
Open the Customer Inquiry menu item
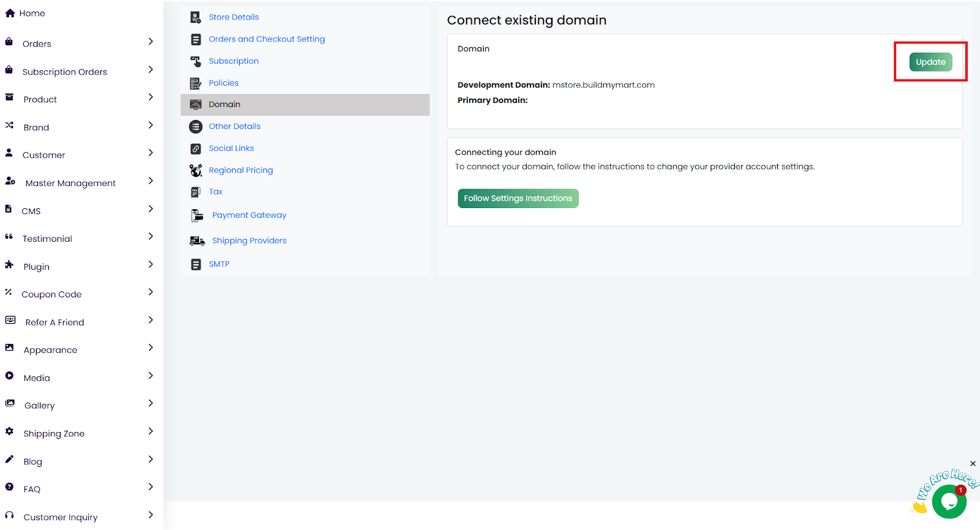(x=60, y=517)
